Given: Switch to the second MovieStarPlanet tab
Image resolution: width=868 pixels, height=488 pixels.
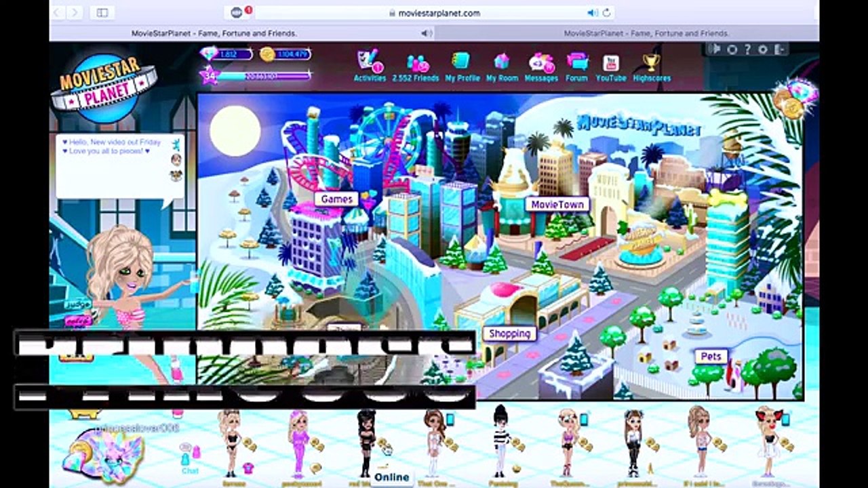Looking at the screenshot, I should pyautogui.click(x=646, y=33).
